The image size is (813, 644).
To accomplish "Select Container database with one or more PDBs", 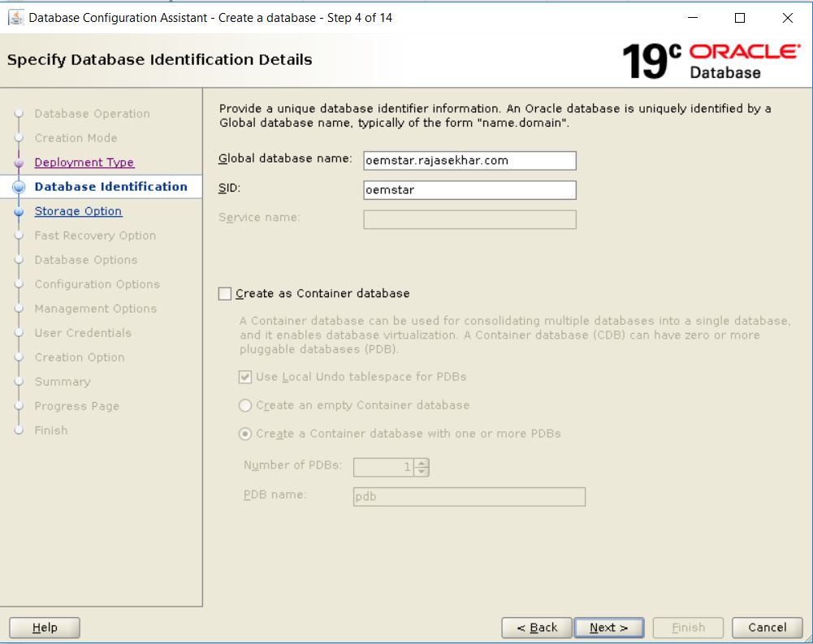I will tap(245, 434).
